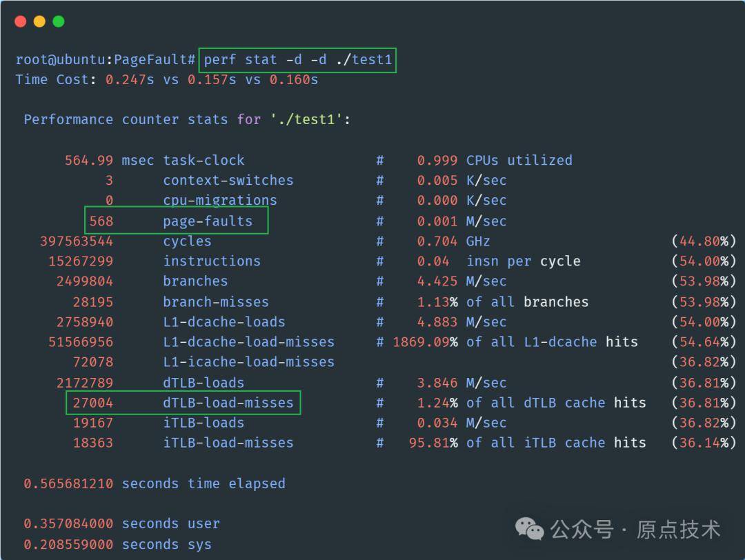Click the 'branch-misses' label

click(216, 301)
